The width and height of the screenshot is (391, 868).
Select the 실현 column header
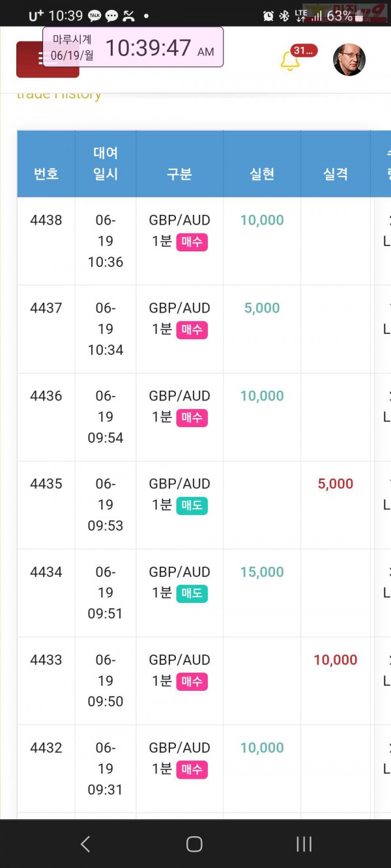click(x=262, y=174)
